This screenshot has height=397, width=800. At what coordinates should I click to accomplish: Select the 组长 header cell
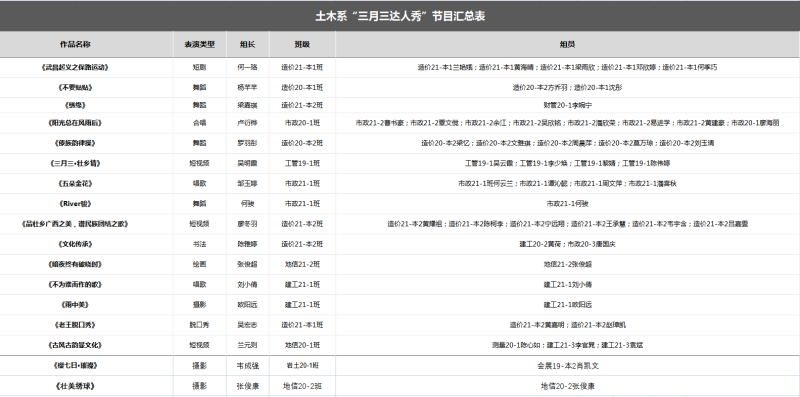[x=247, y=44]
